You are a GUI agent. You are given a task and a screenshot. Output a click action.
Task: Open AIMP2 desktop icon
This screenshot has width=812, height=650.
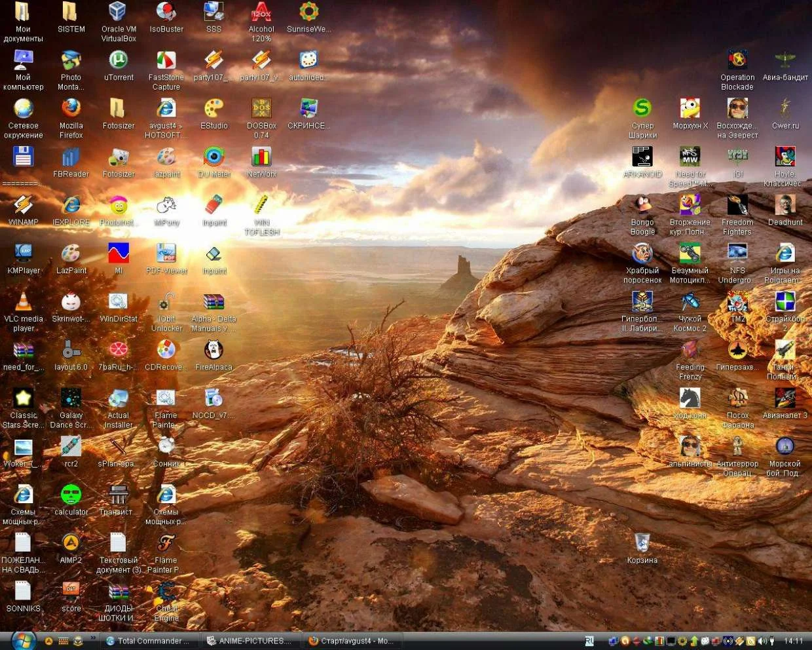(x=71, y=548)
